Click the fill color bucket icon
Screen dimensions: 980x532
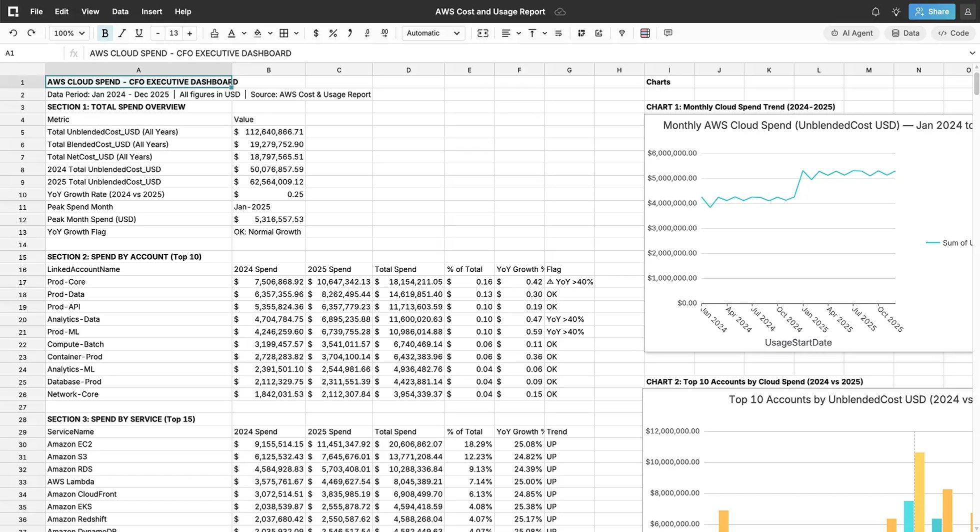(x=257, y=33)
